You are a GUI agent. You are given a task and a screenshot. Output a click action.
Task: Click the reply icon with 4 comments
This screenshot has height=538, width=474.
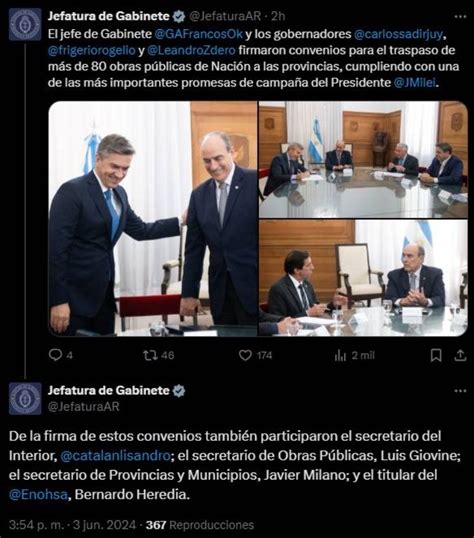pyautogui.click(x=55, y=355)
